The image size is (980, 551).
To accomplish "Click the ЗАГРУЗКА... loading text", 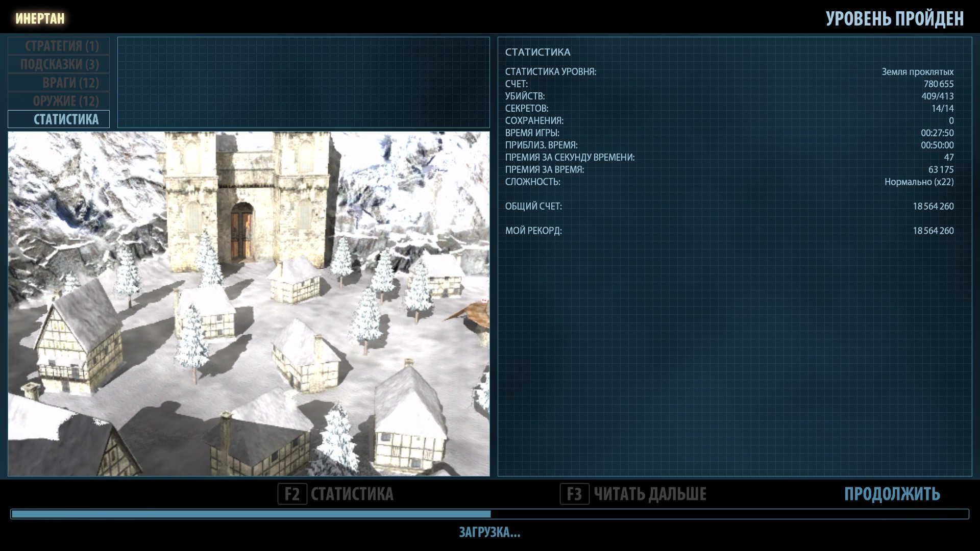I will tap(489, 533).
